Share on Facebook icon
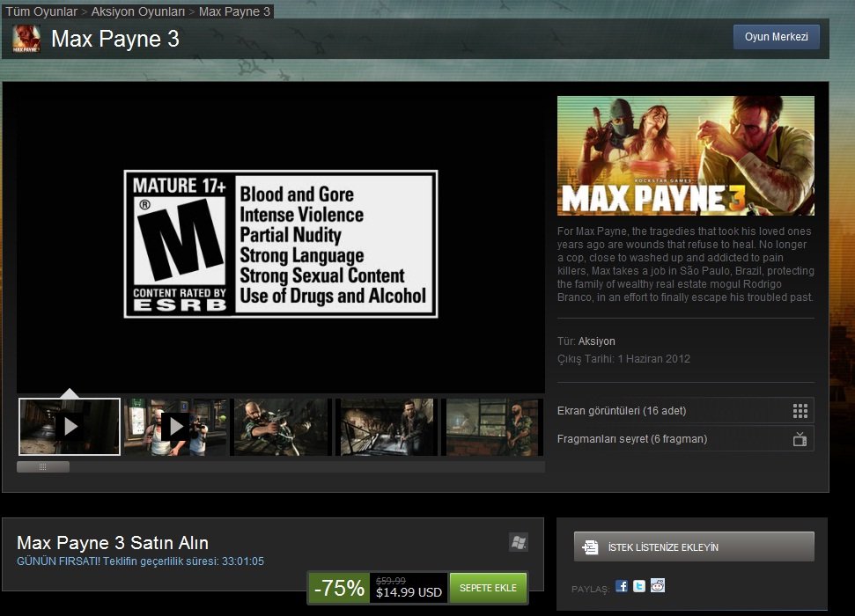This screenshot has height=616, width=855. 621,586
